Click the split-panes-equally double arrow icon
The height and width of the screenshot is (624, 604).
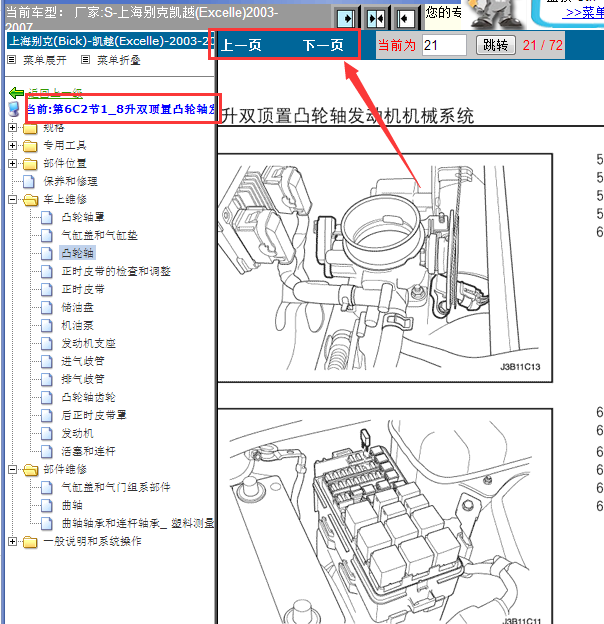(x=375, y=18)
